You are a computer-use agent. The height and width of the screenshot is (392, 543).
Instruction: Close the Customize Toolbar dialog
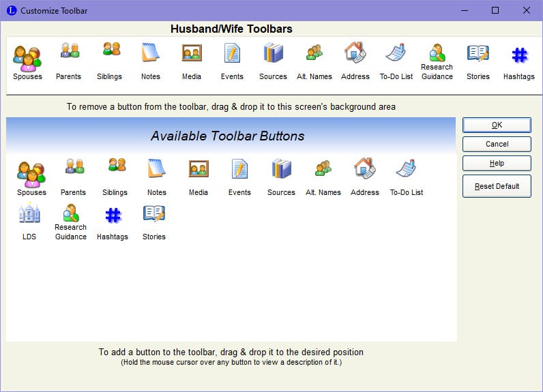(x=527, y=10)
